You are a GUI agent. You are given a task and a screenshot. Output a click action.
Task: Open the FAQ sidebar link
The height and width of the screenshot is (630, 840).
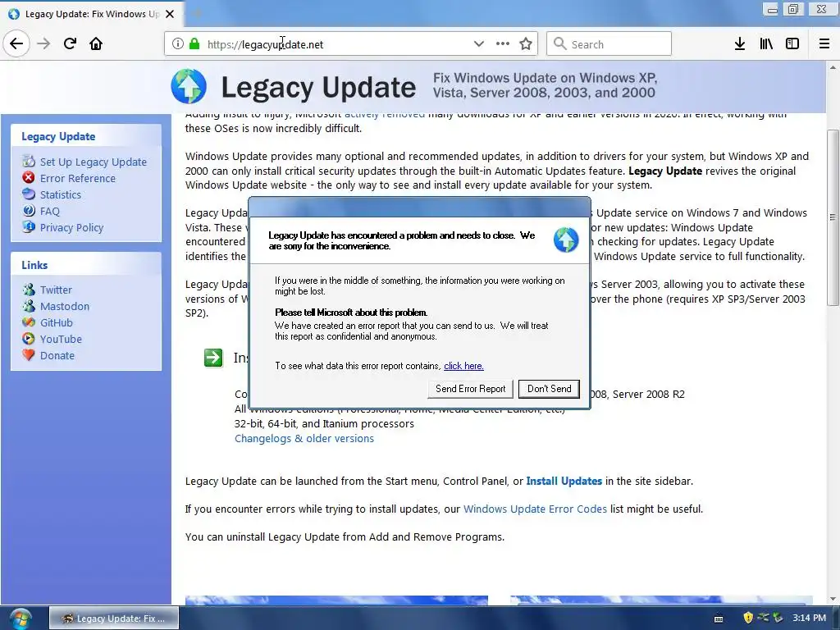(x=50, y=212)
